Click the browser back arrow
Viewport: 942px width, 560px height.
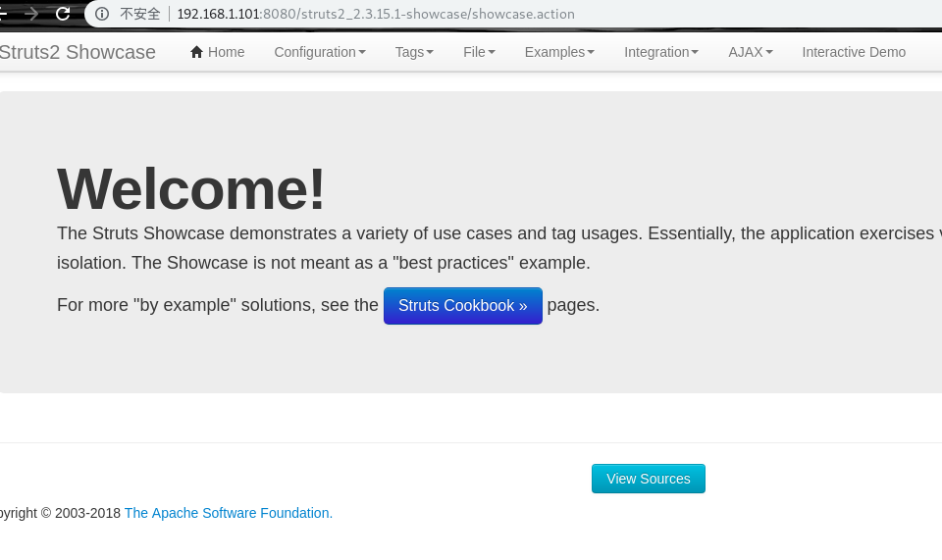pos(4,14)
